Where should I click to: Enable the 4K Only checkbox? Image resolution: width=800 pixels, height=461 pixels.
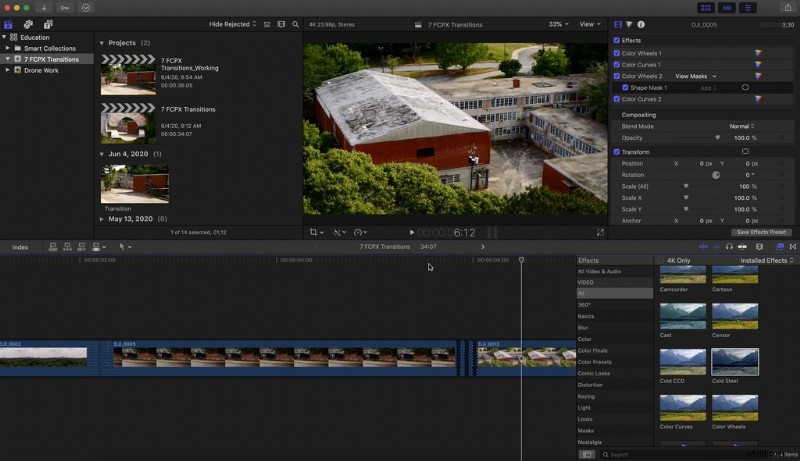pyautogui.click(x=661, y=261)
